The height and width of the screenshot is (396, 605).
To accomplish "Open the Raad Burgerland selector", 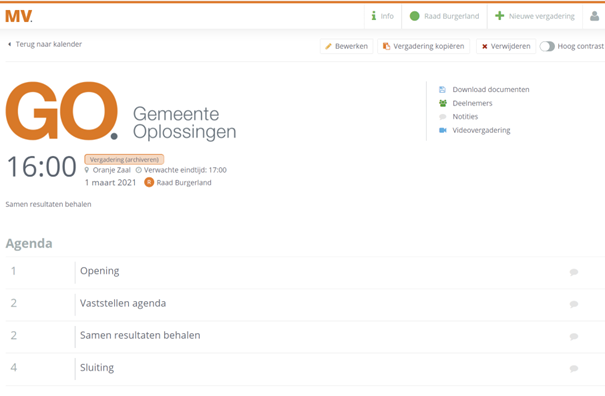I will (444, 16).
